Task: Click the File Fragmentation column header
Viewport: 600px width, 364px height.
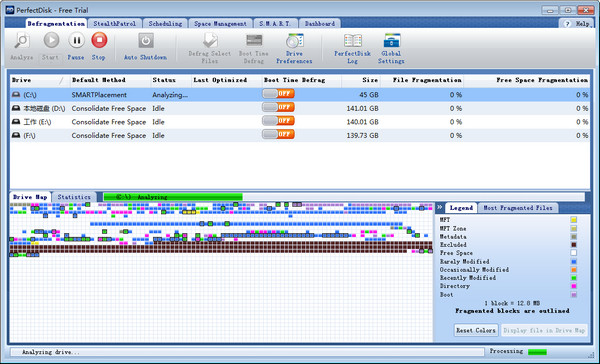Action: [x=422, y=80]
